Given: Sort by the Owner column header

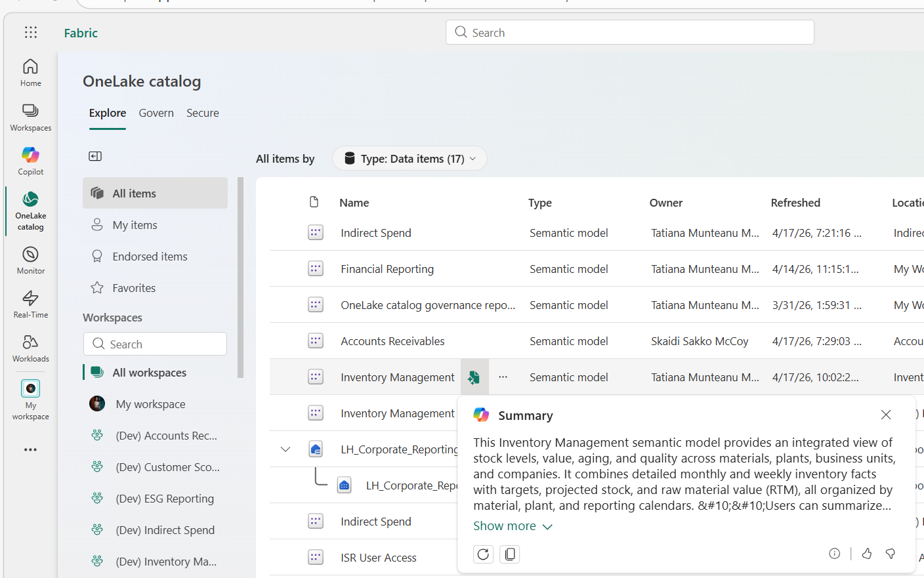Looking at the screenshot, I should pyautogui.click(x=666, y=203).
